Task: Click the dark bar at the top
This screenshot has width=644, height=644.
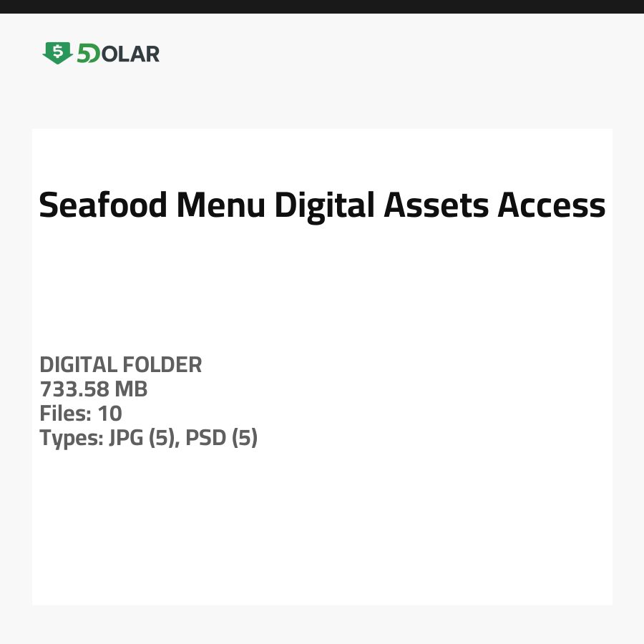Action: pyautogui.click(x=322, y=6)
